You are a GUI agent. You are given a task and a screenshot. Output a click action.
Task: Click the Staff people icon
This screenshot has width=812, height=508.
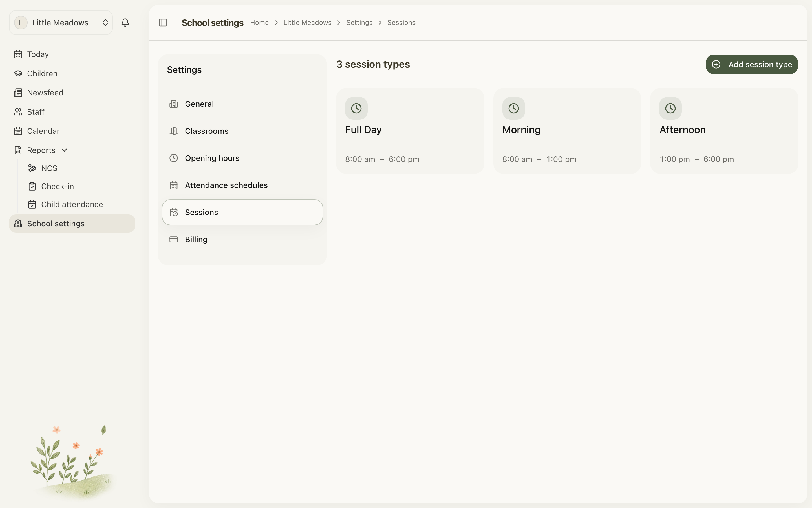(18, 111)
